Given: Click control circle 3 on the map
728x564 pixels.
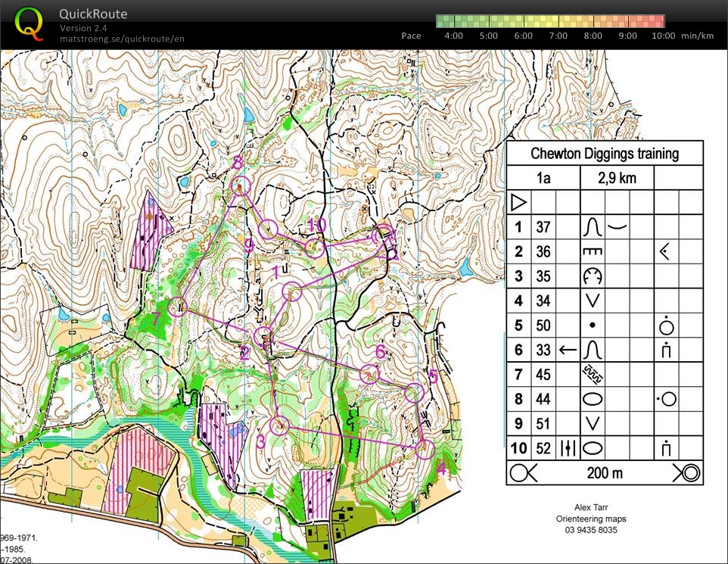Looking at the screenshot, I should tap(280, 426).
